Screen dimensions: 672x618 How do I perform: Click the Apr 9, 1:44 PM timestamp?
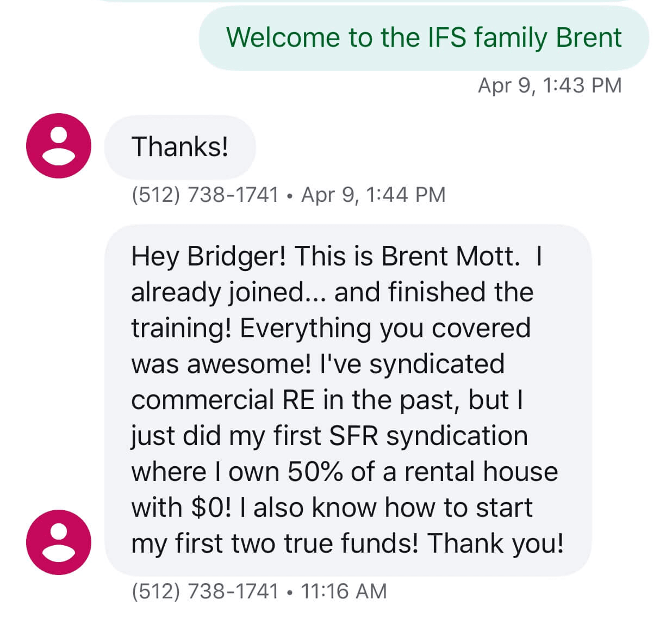point(373,195)
